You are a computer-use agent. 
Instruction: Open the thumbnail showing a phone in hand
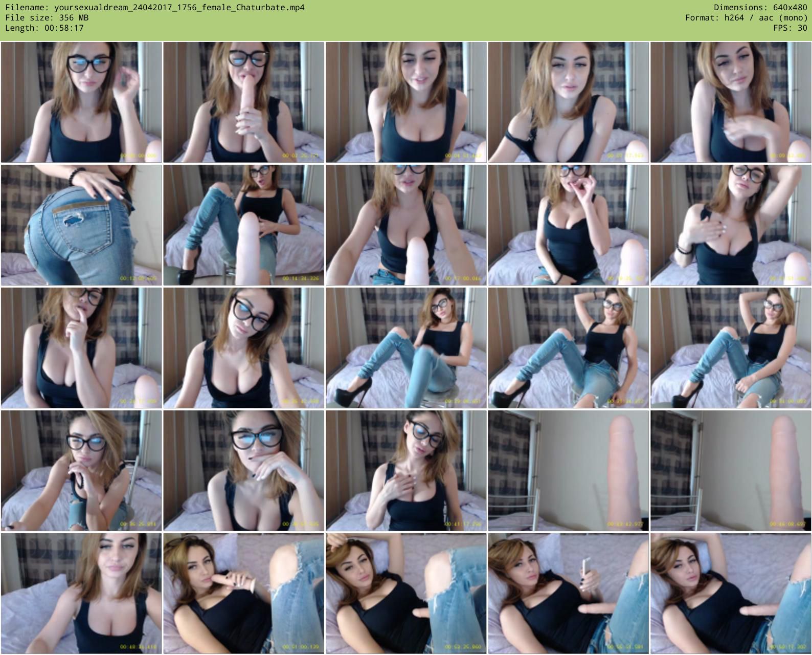click(x=568, y=594)
